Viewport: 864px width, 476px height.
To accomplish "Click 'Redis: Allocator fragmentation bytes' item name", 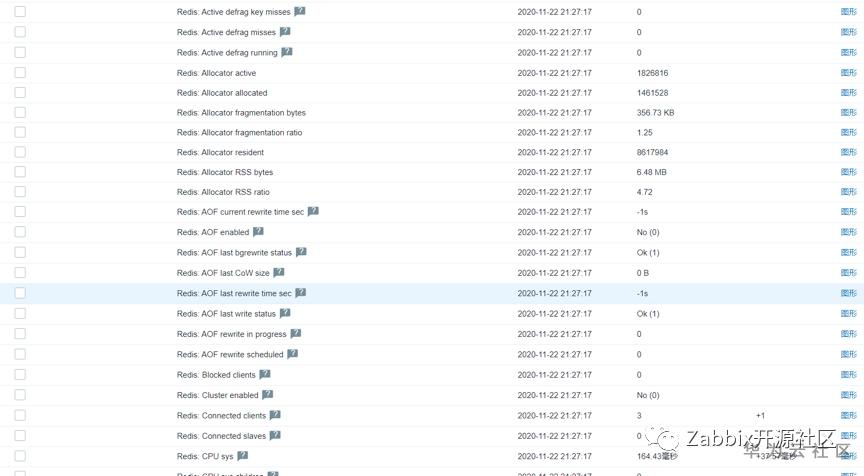I will pyautogui.click(x=241, y=112).
